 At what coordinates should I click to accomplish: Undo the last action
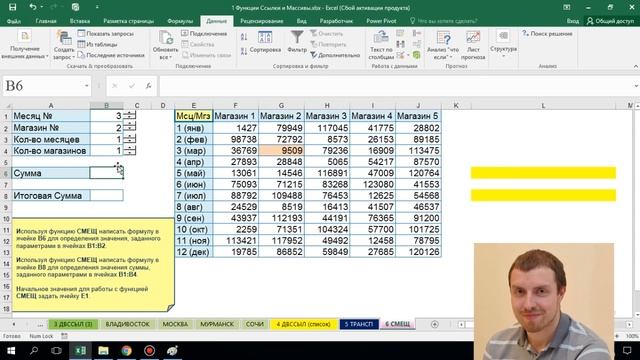coord(33,7)
